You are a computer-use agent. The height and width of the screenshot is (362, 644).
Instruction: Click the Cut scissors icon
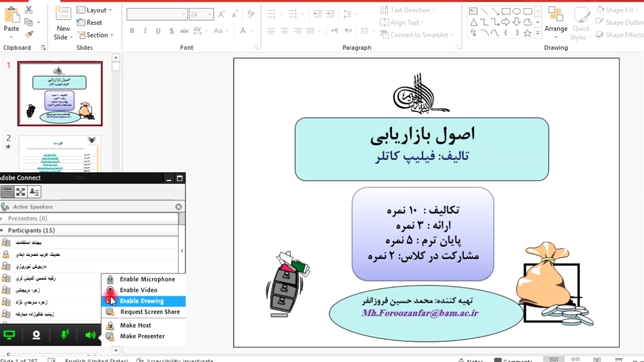[29, 10]
